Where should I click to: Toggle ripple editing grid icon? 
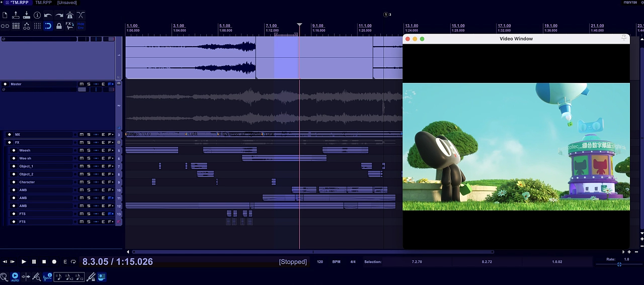coord(16,26)
